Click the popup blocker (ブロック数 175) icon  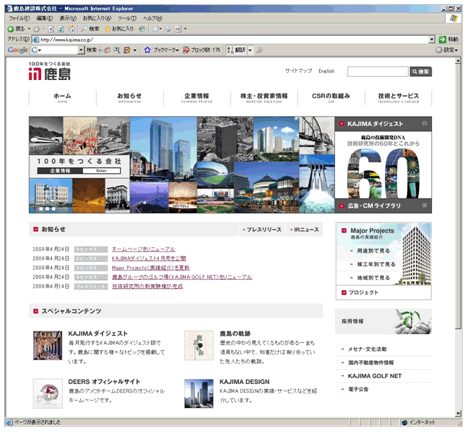[x=186, y=50]
